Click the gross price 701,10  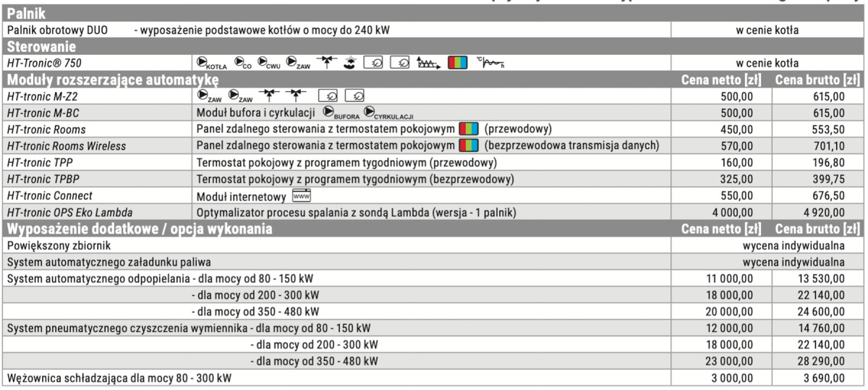point(827,145)
